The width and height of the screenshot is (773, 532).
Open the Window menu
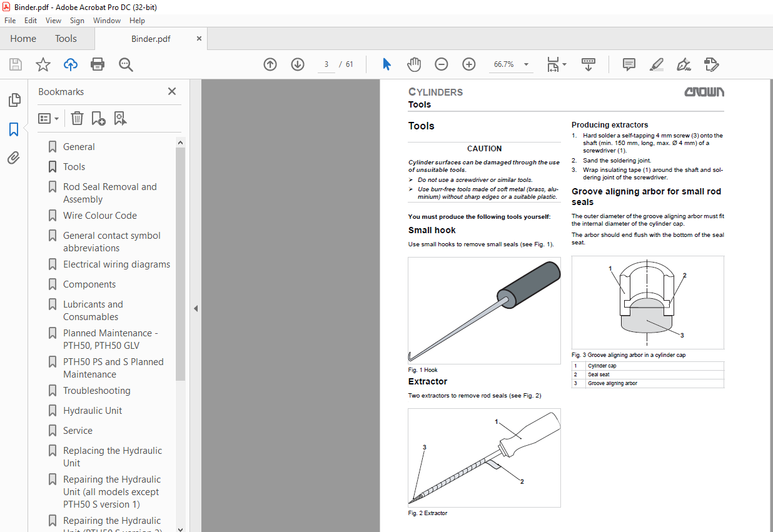[x=107, y=21]
